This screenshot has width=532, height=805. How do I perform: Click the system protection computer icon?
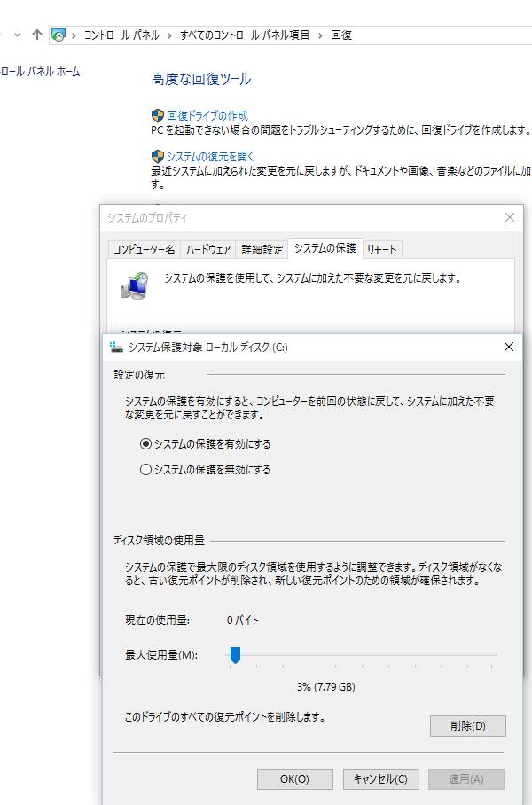[134, 284]
